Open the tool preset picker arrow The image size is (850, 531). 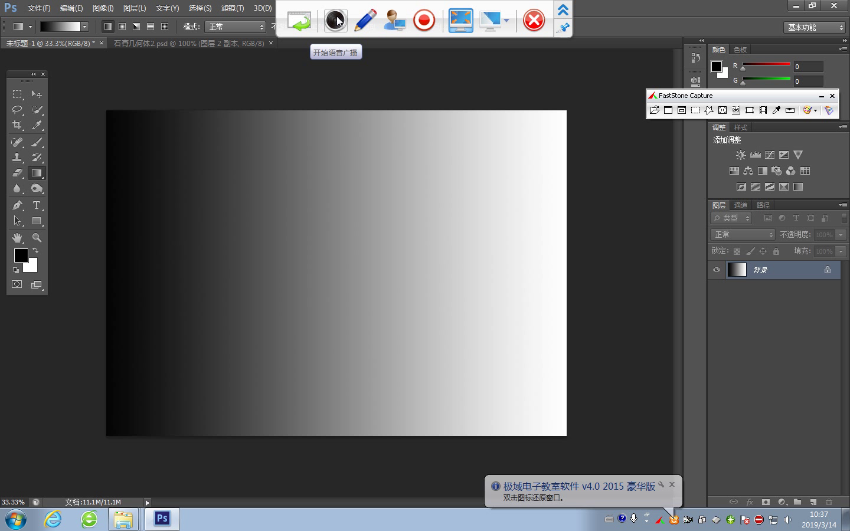pos(30,27)
